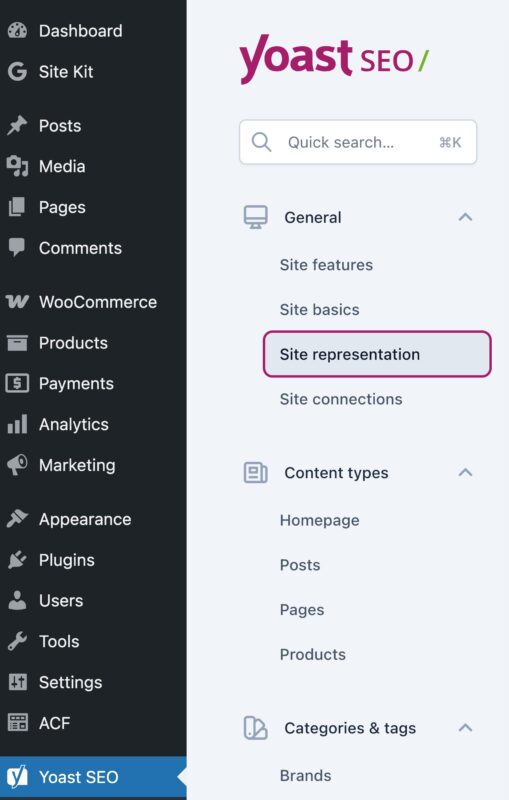Screen dimensions: 509x800
Task: Click the Analytics bar chart icon
Action: pyautogui.click(x=17, y=424)
